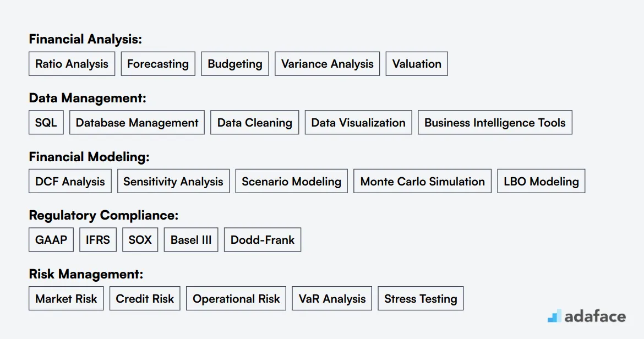Select the GAAP compliance tag

tap(51, 240)
